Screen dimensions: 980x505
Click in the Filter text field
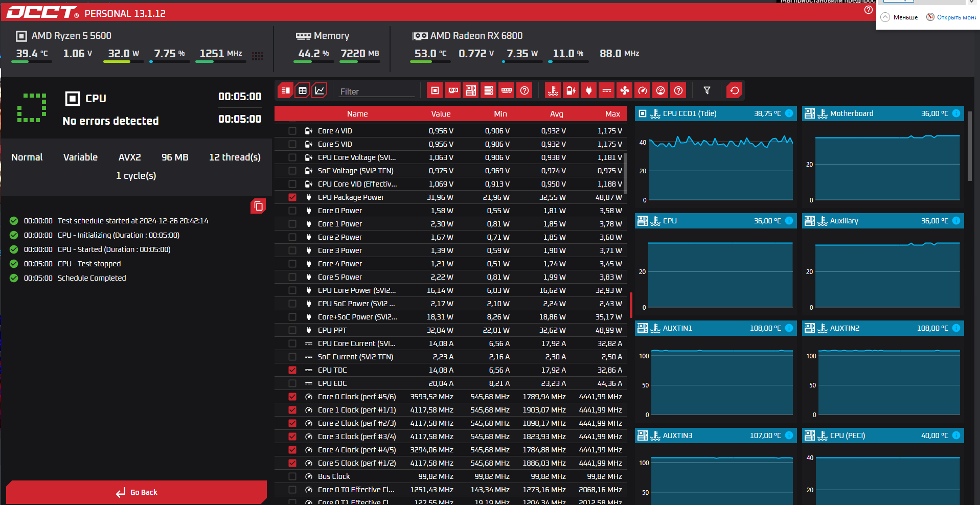click(x=377, y=91)
